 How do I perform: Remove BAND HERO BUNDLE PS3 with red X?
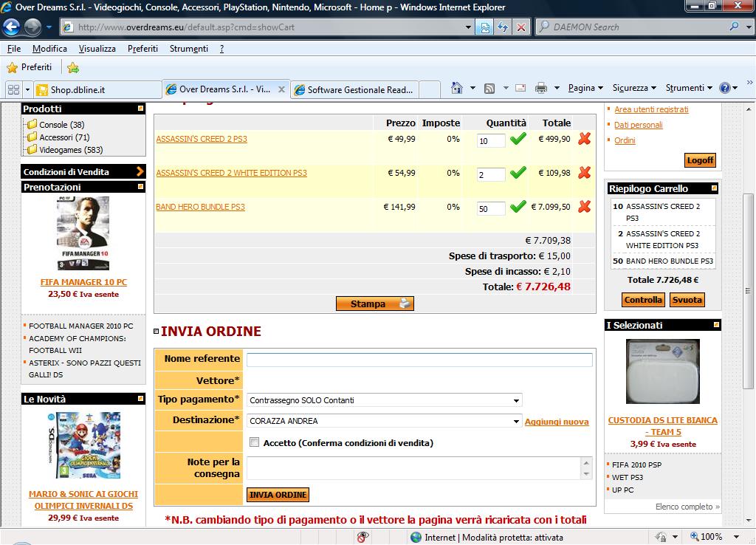[585, 207]
